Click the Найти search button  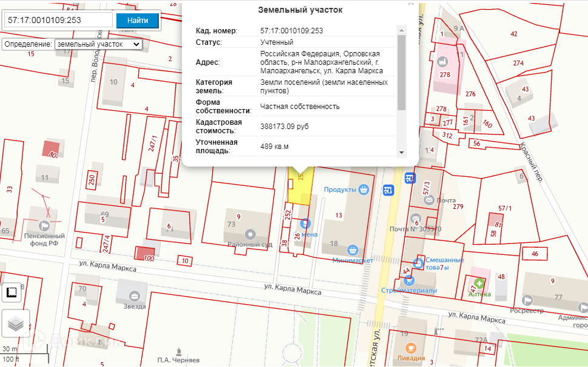137,20
